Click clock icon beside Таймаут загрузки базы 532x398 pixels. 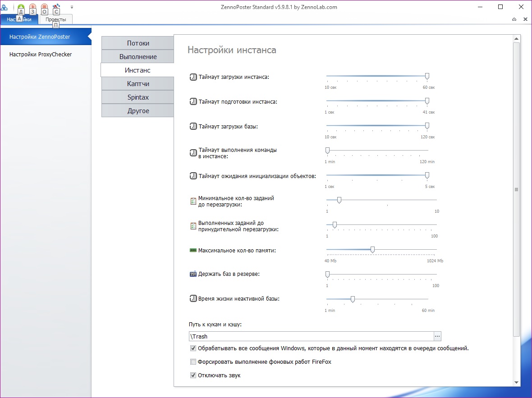(x=193, y=126)
